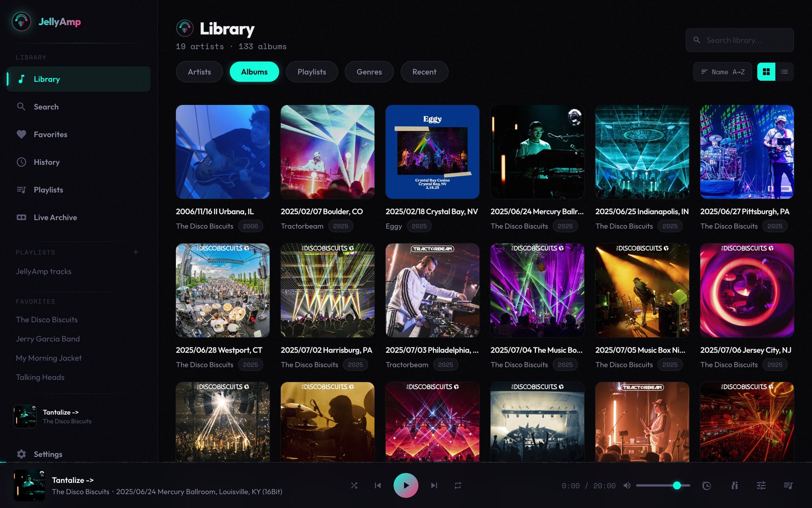Image resolution: width=812 pixels, height=508 pixels.
Task: Expand the Genres filter
Action: point(369,72)
